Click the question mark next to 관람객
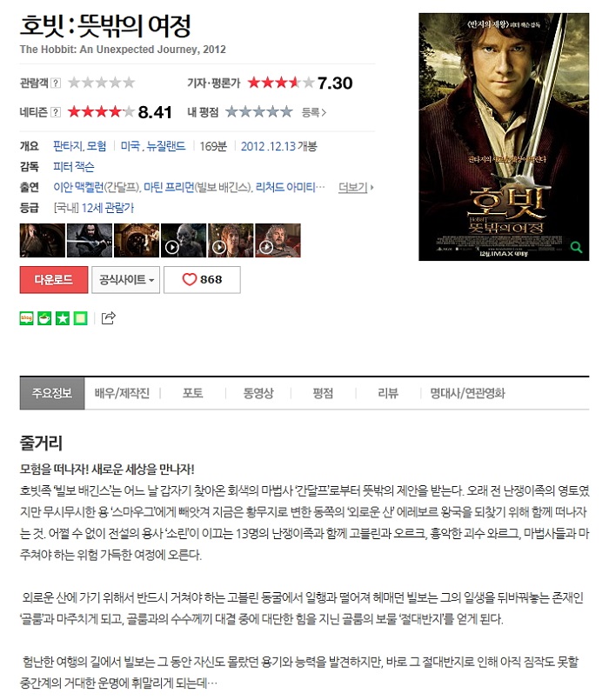 [56, 83]
